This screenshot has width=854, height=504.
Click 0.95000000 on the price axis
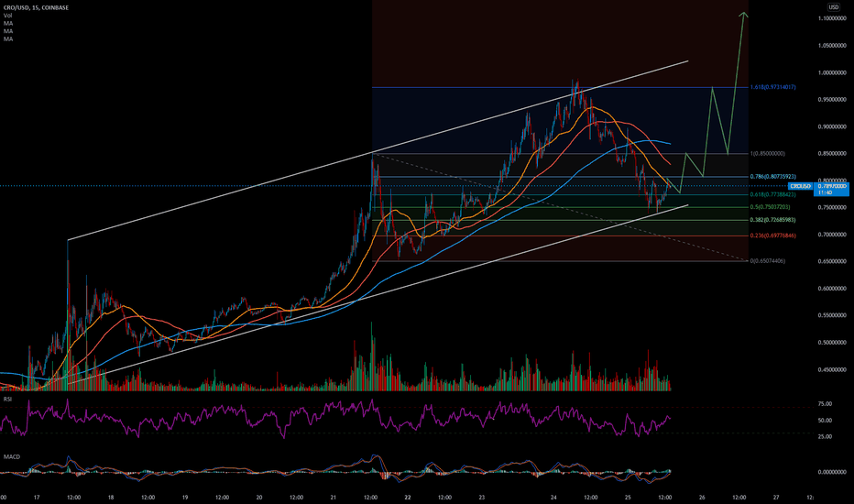click(832, 100)
